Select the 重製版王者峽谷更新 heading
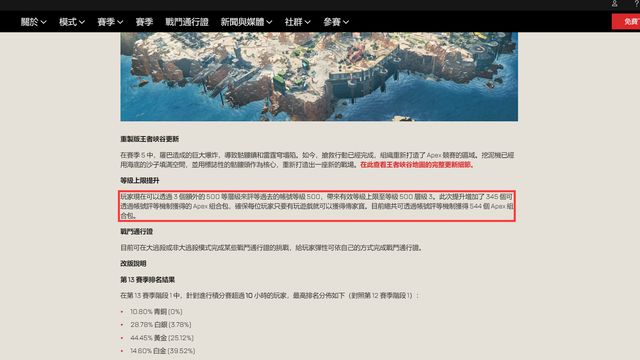The width and height of the screenshot is (640, 360). click(x=149, y=139)
